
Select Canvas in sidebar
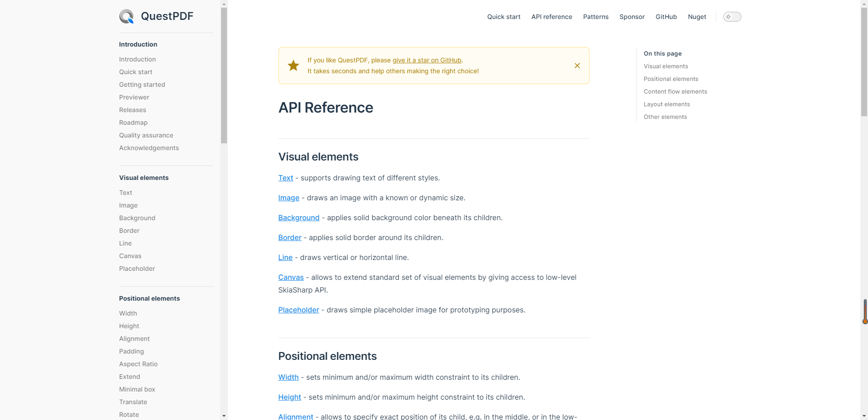[130, 256]
